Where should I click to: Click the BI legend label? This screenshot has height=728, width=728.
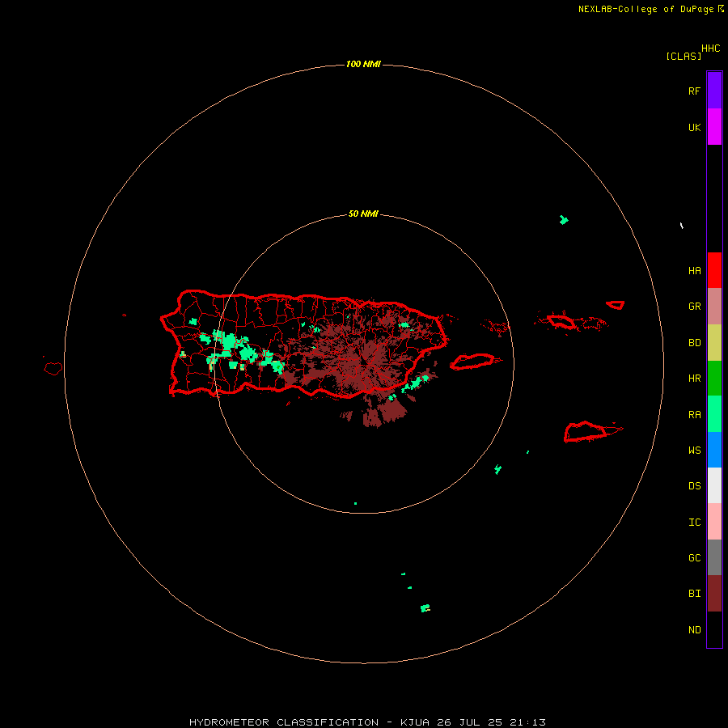(694, 594)
